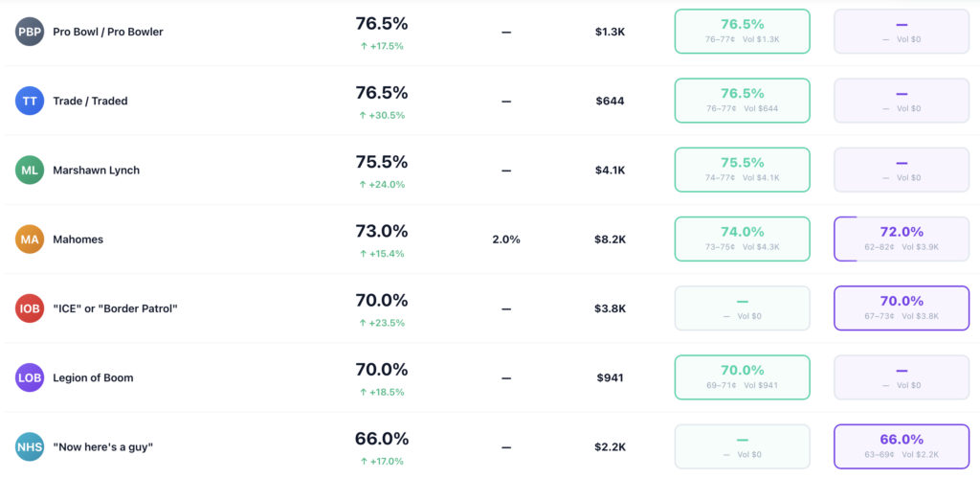The width and height of the screenshot is (980, 479).
Task: Click the purple 72.0% Mahomes price box
Action: point(901,239)
